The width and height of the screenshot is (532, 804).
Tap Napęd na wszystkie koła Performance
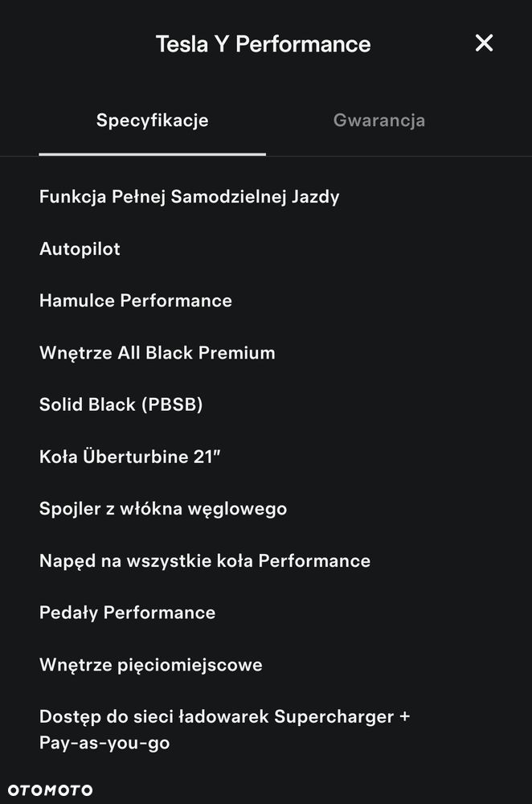[204, 561]
